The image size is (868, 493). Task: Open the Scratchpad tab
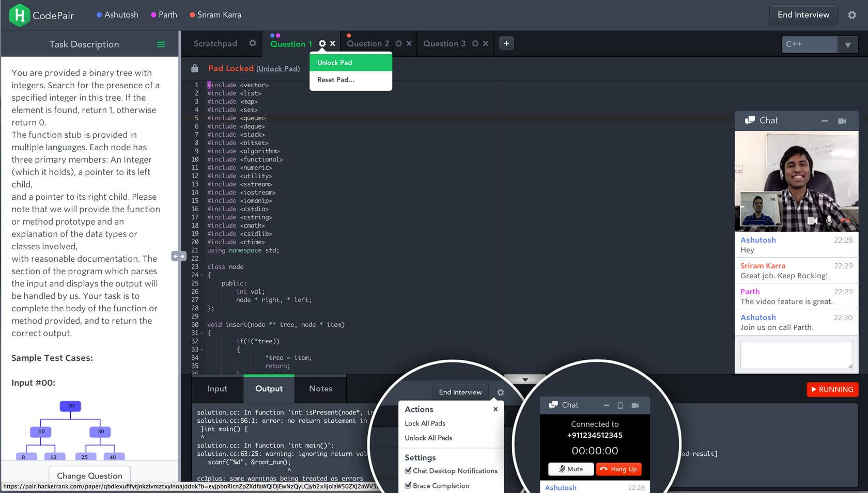tap(215, 44)
